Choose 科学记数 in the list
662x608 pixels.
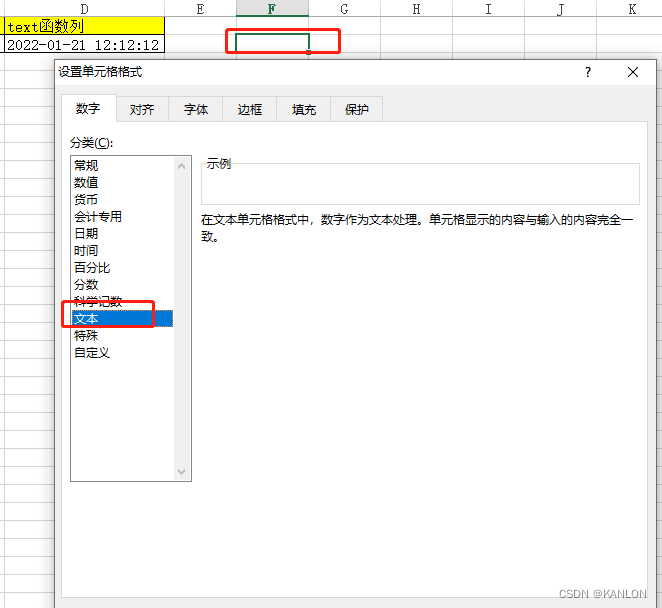(122, 301)
